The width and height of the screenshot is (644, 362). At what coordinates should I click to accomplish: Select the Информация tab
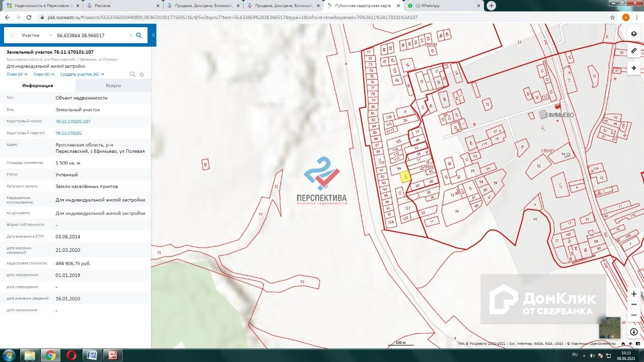click(x=38, y=85)
